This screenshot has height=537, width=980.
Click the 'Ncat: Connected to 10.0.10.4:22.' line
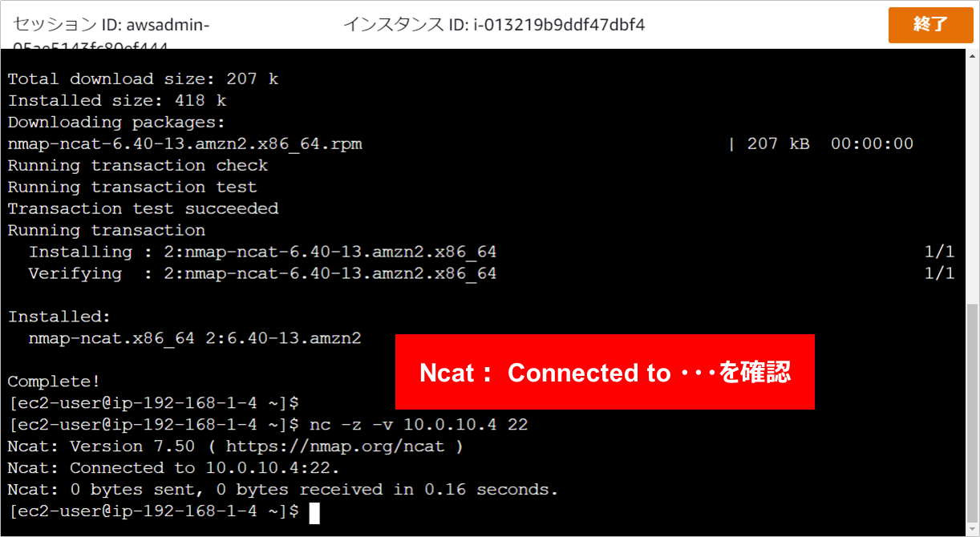coord(174,468)
